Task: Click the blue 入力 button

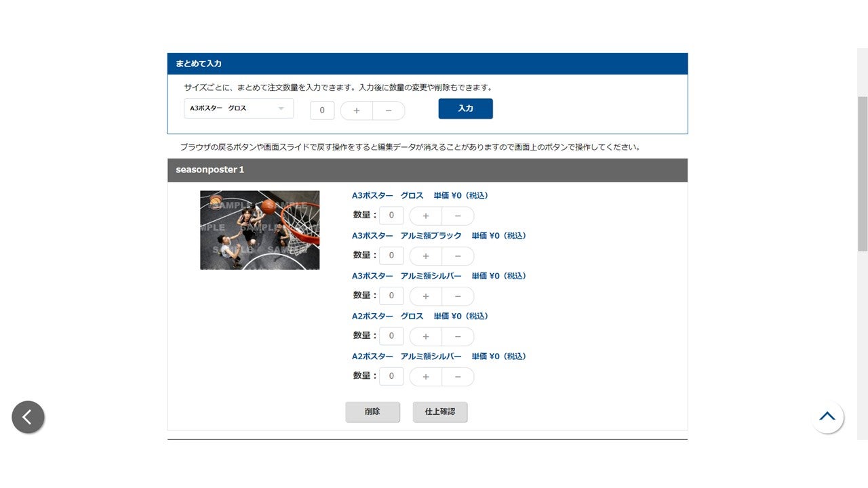Action: point(466,108)
